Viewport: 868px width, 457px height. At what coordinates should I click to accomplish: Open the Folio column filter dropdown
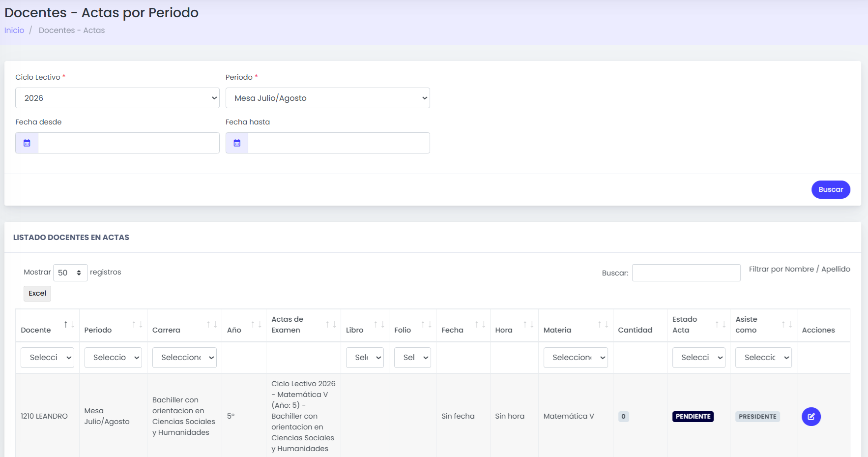coord(412,358)
